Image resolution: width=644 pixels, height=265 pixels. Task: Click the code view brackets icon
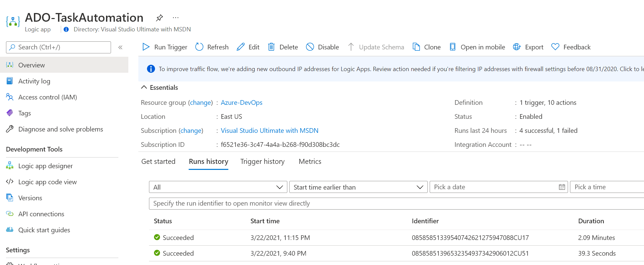point(10,182)
